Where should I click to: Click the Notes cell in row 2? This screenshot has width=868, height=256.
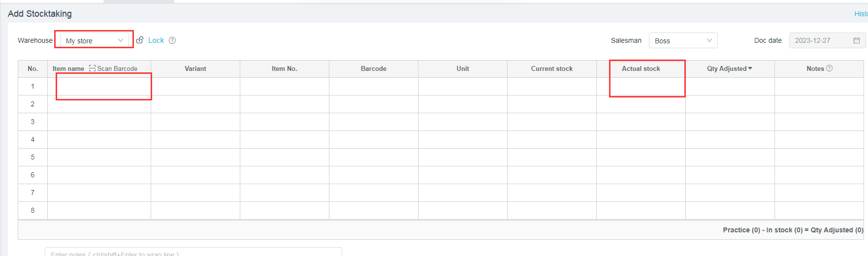coord(819,104)
